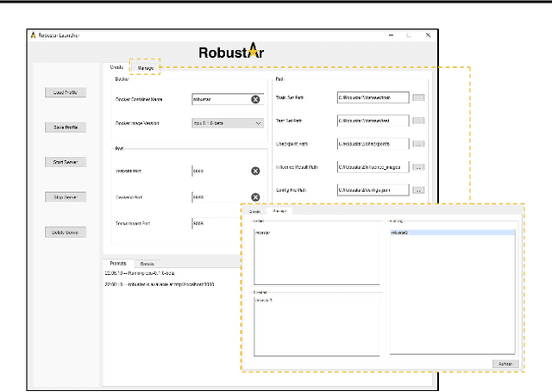The image size is (552, 392).
Task: Start the server
Action: 66,162
